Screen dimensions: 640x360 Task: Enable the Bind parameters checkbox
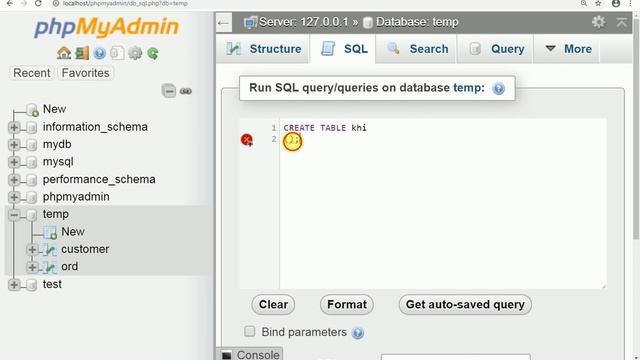pos(249,331)
